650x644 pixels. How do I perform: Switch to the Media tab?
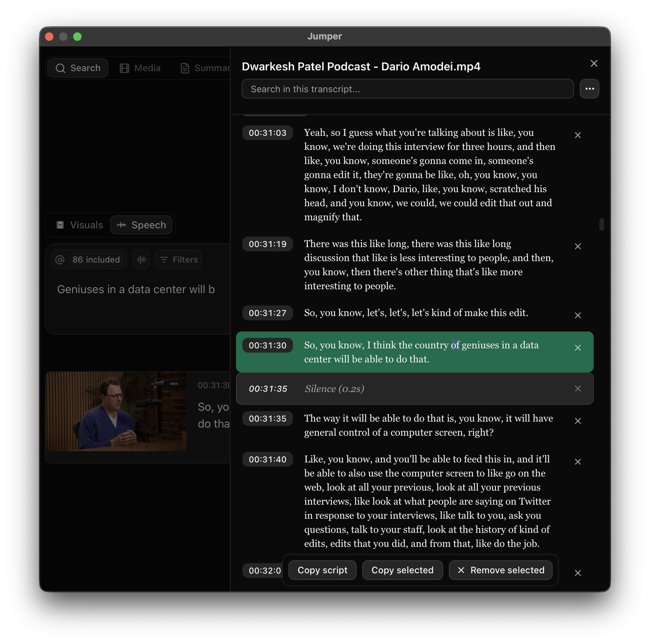(140, 68)
